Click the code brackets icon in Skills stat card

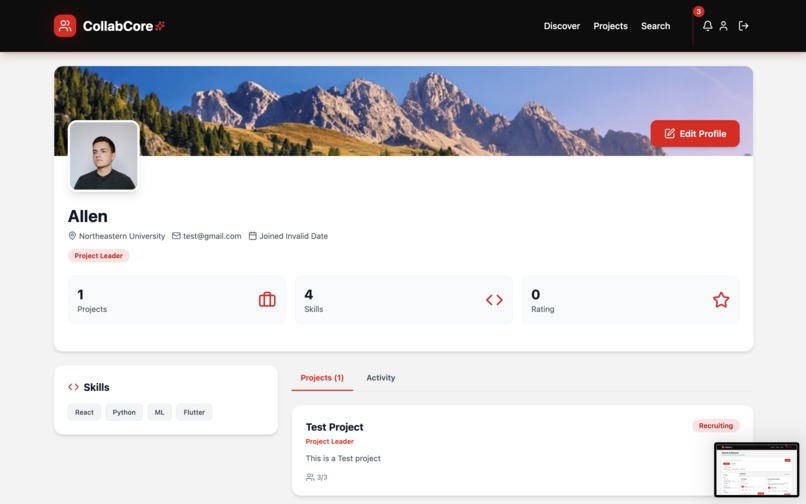pos(494,300)
